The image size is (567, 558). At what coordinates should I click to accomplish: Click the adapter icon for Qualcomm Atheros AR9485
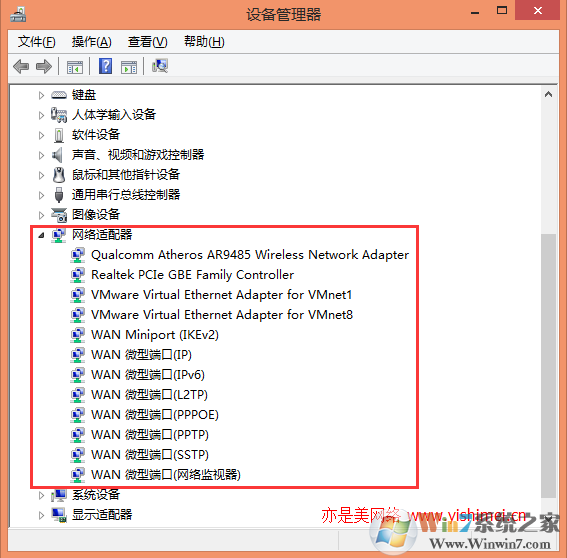pos(77,255)
